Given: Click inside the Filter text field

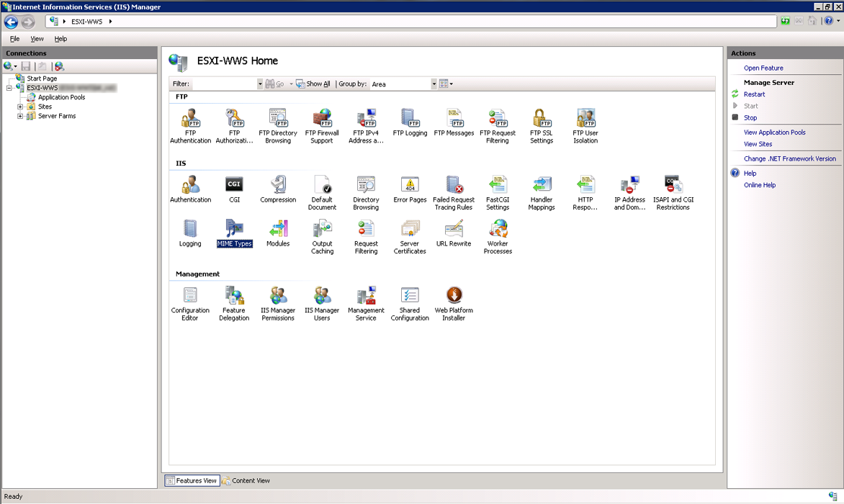Looking at the screenshot, I should tap(225, 84).
